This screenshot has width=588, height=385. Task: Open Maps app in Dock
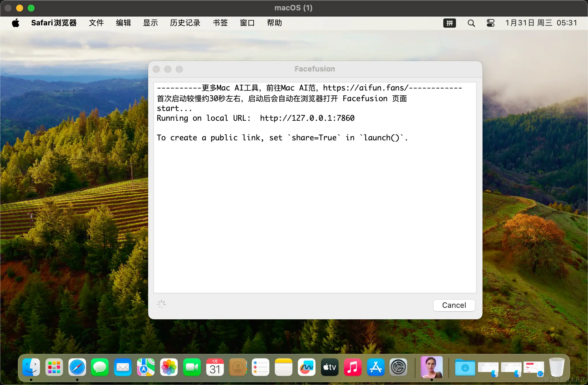pos(146,367)
